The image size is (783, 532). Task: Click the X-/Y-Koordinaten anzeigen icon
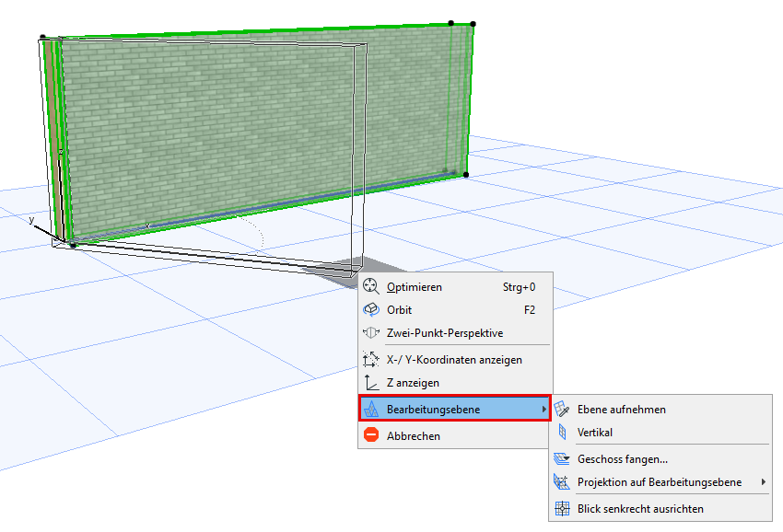371,359
